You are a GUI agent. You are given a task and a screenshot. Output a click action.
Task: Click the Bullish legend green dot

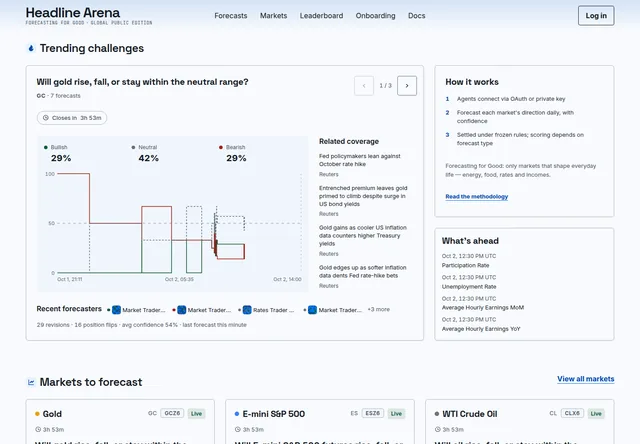pyautogui.click(x=46, y=147)
